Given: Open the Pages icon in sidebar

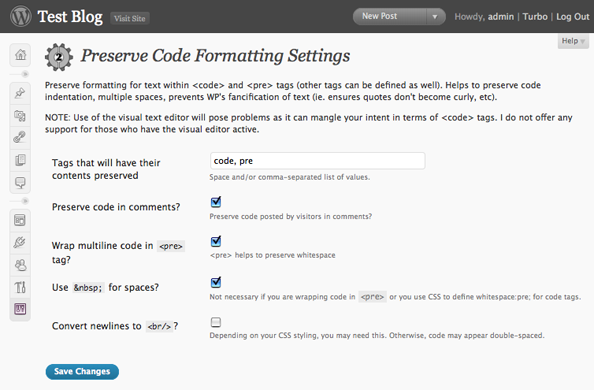Looking at the screenshot, I should pyautogui.click(x=20, y=160).
